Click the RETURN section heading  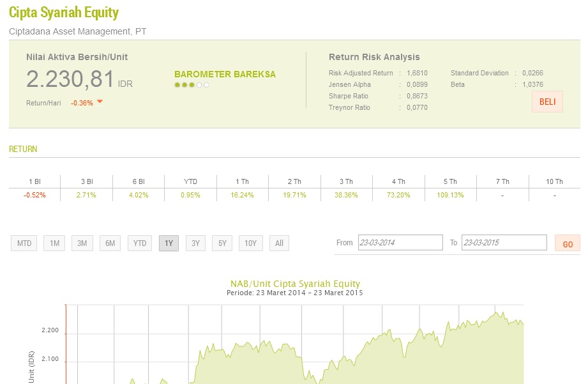tap(23, 149)
